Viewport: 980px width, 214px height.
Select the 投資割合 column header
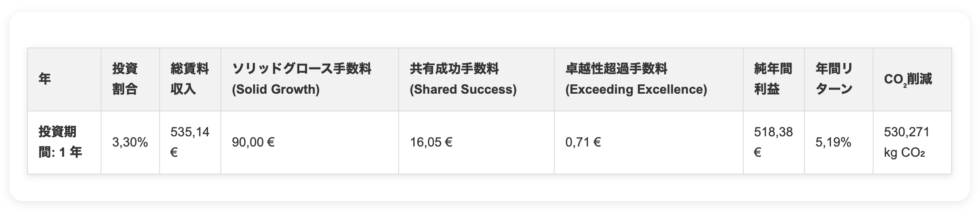coord(125,79)
